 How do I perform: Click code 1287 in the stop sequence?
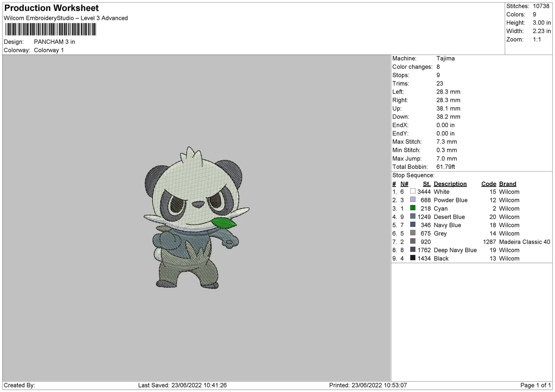(x=490, y=242)
